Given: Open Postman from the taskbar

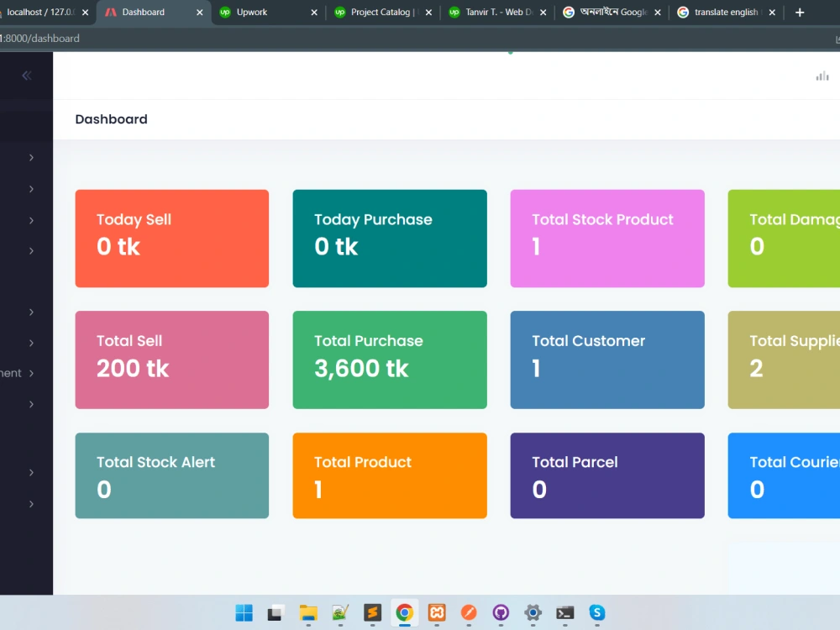Looking at the screenshot, I should tap(469, 613).
